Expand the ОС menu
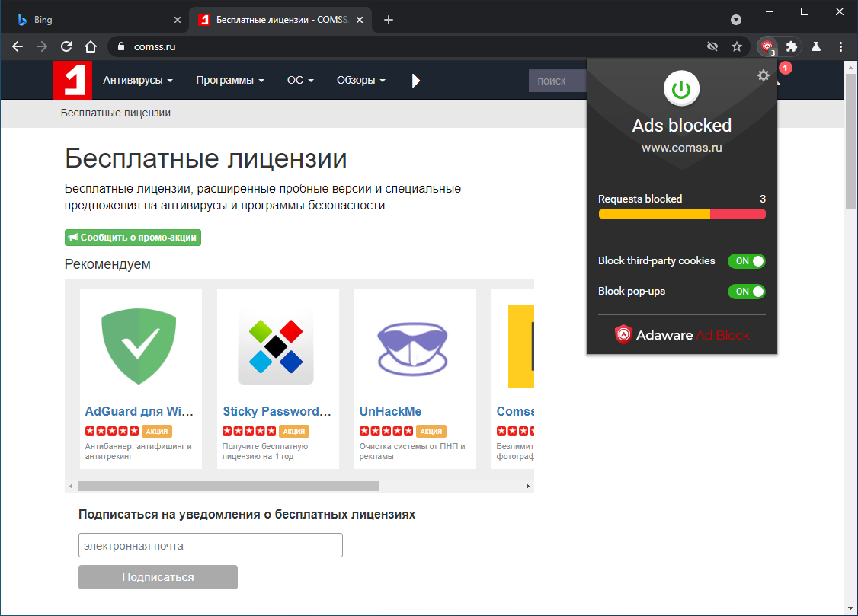 [x=300, y=81]
